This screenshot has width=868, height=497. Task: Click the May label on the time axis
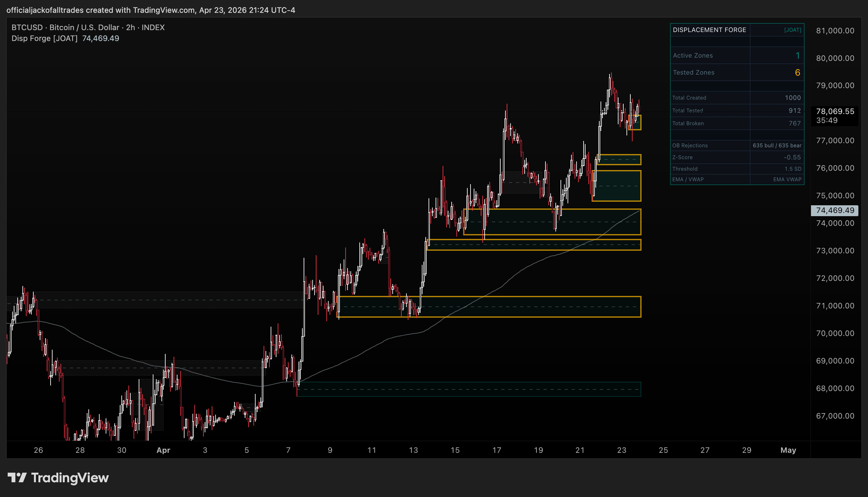pos(788,450)
